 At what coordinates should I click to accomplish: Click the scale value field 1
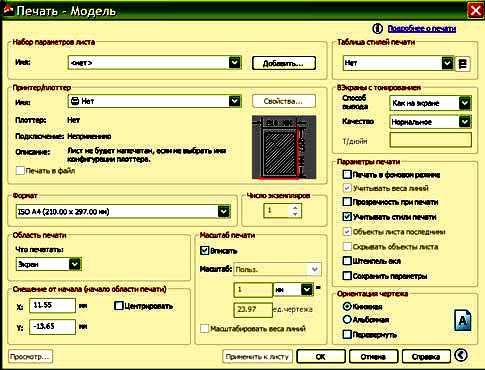tap(253, 290)
